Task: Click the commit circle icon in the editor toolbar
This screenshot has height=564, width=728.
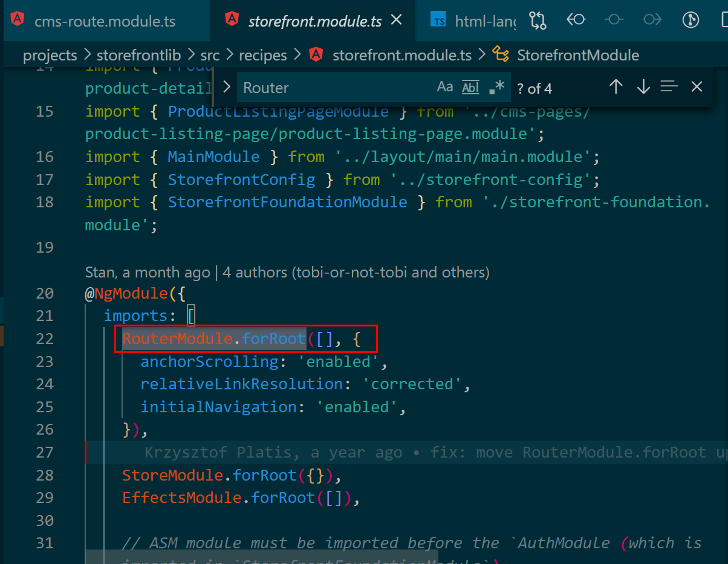Action: pyautogui.click(x=614, y=20)
